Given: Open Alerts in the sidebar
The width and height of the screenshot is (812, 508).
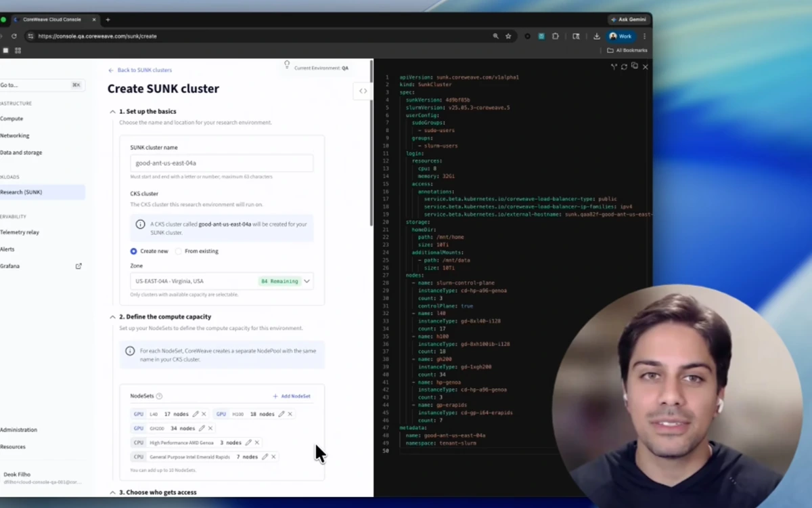Looking at the screenshot, I should 7,249.
